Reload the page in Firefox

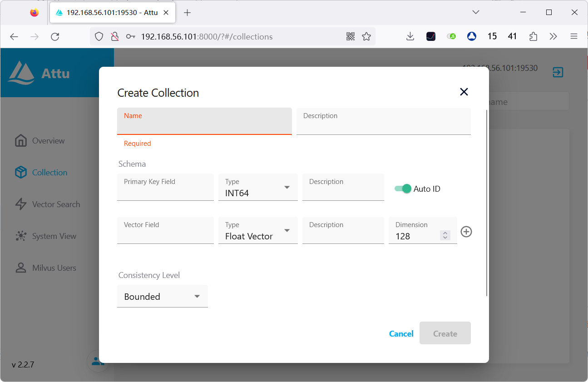(55, 37)
